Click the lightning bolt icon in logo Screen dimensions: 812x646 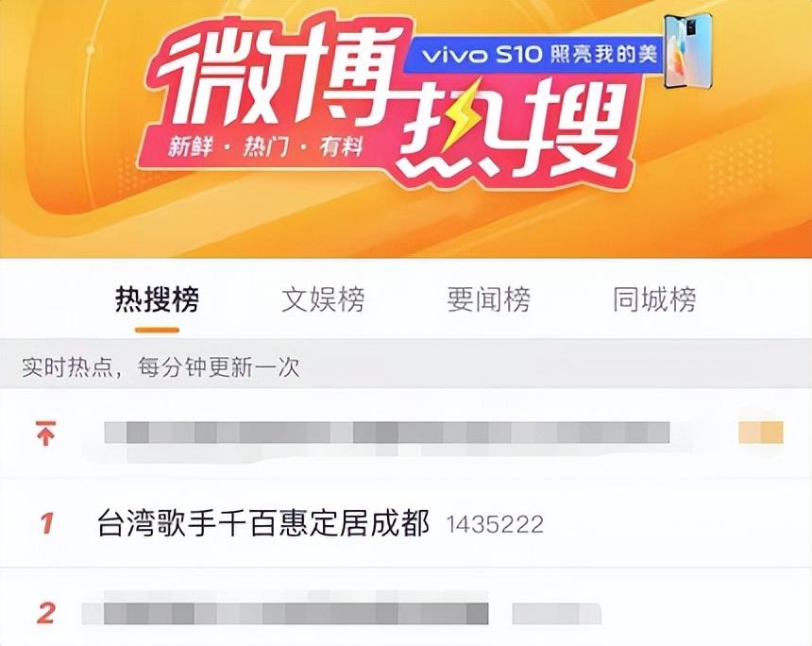463,115
